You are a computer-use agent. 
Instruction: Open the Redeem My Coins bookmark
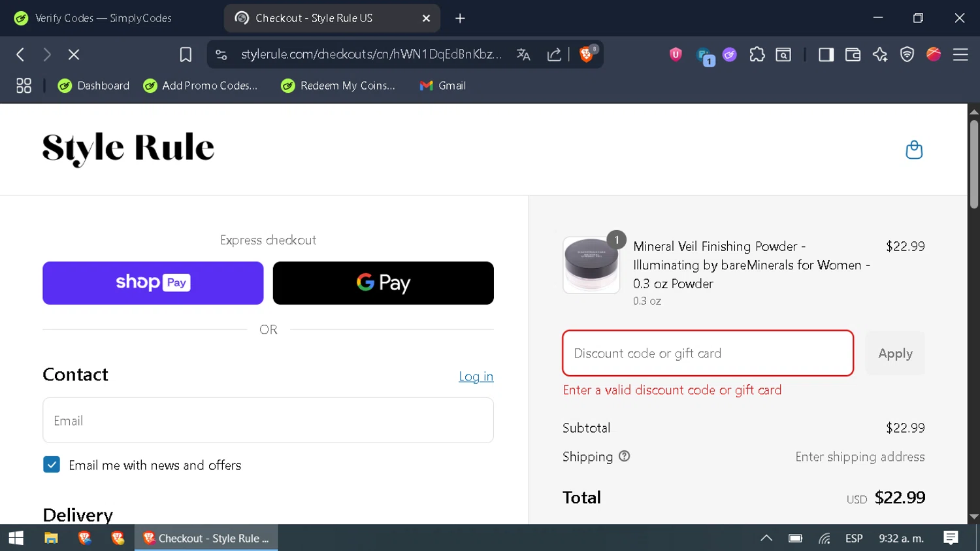coord(338,86)
